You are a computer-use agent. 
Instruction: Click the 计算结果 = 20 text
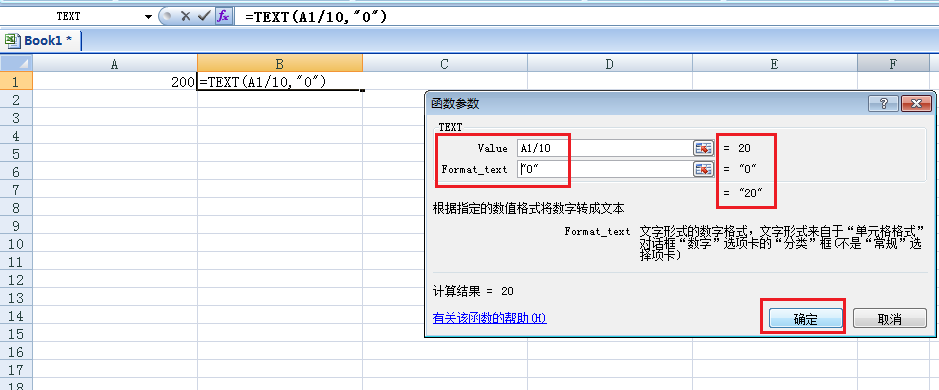[473, 291]
